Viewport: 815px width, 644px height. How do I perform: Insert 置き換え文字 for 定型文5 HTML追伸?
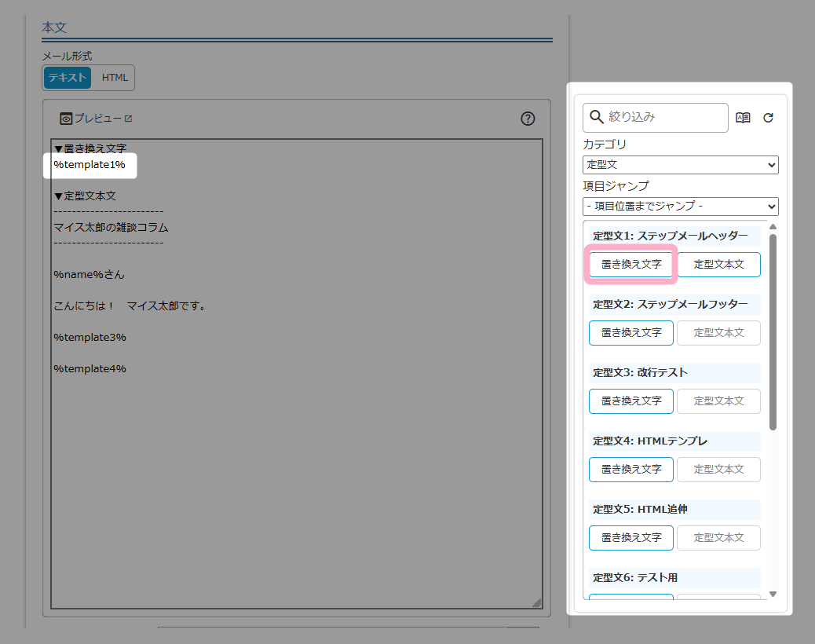(631, 538)
